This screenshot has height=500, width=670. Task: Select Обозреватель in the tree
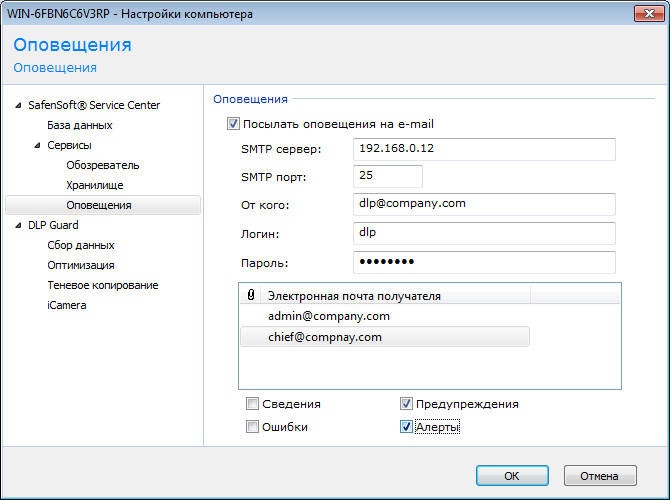click(x=102, y=165)
